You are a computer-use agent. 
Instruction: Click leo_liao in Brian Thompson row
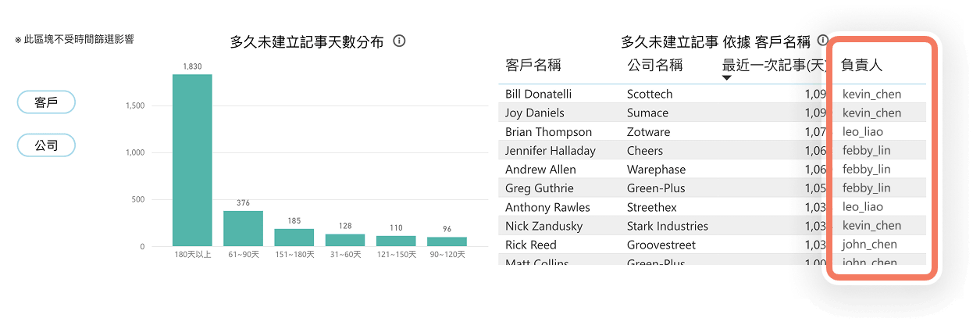[863, 131]
